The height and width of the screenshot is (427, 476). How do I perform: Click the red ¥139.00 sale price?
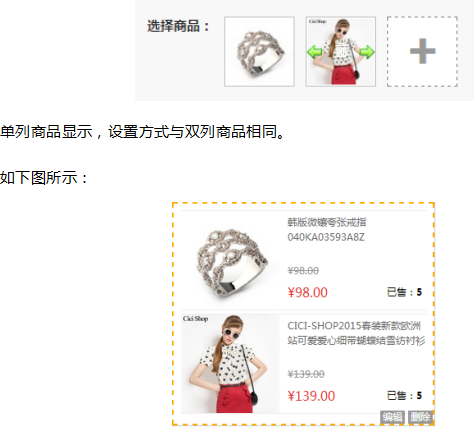pos(311,396)
